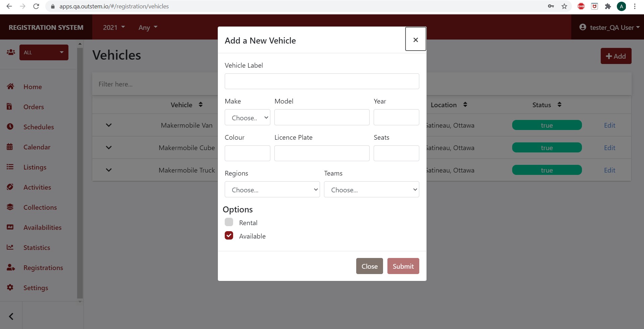Click the Collections layers icon in sidebar

10,207
